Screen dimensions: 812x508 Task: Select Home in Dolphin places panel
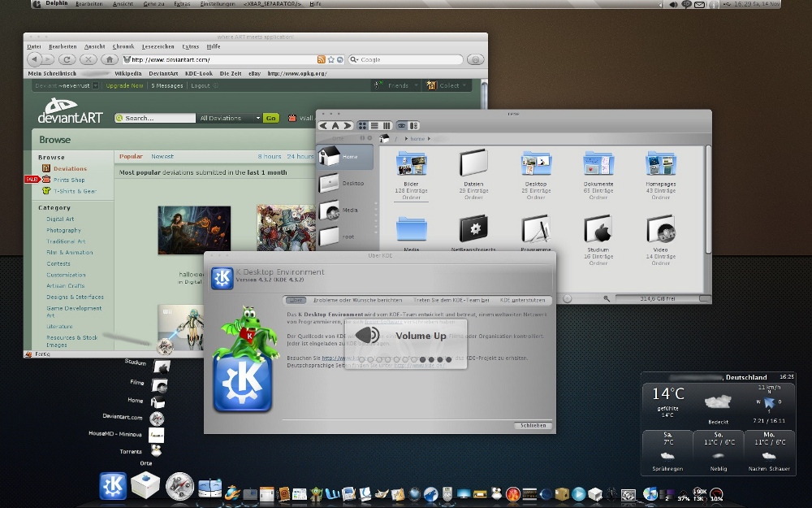(345, 157)
